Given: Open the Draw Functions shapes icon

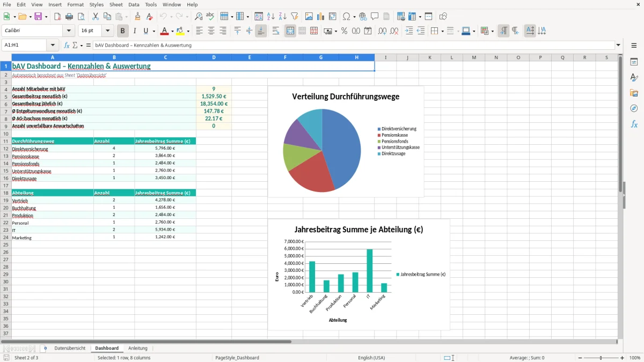Looking at the screenshot, I should tap(443, 17).
